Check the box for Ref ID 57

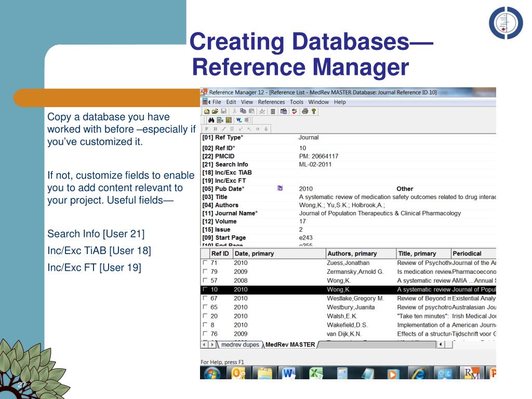coord(205,280)
